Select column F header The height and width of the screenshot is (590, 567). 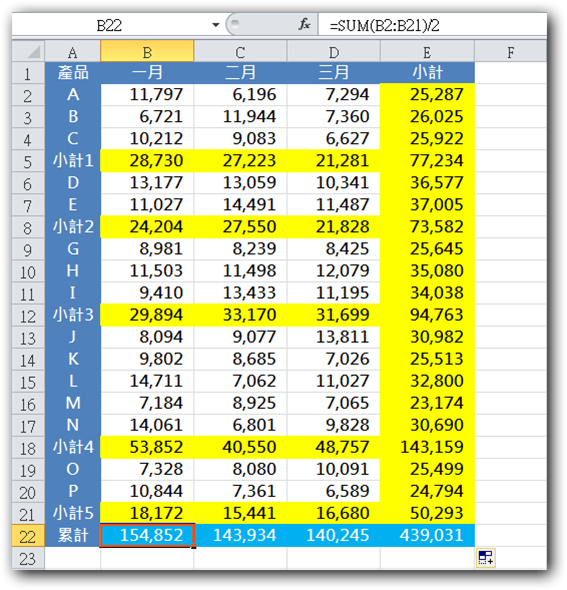(510, 52)
